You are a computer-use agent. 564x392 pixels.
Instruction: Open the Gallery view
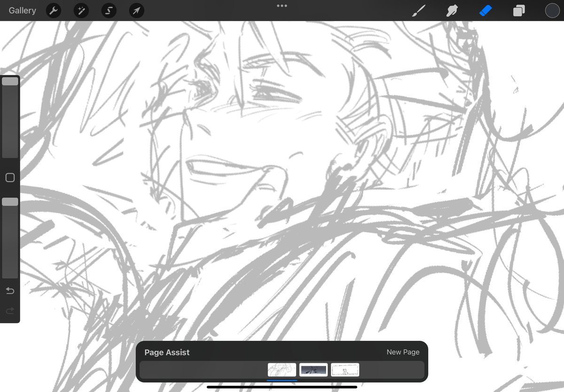22,10
